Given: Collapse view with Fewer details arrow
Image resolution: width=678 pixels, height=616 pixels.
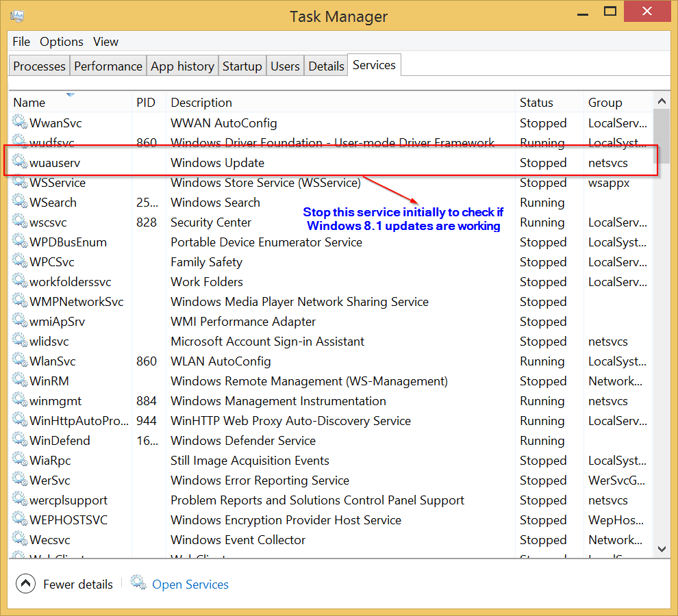Looking at the screenshot, I should pyautogui.click(x=25, y=584).
